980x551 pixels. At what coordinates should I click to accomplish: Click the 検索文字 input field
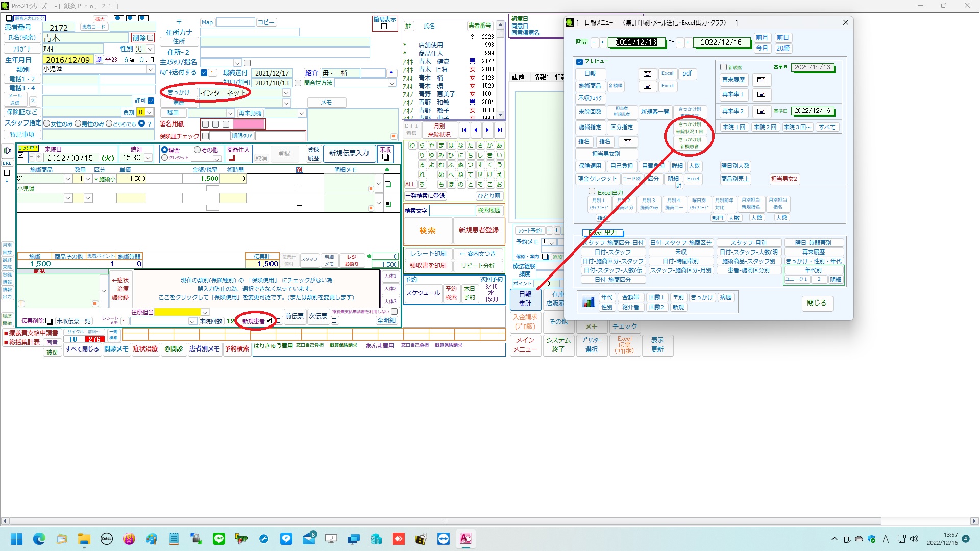(x=452, y=211)
